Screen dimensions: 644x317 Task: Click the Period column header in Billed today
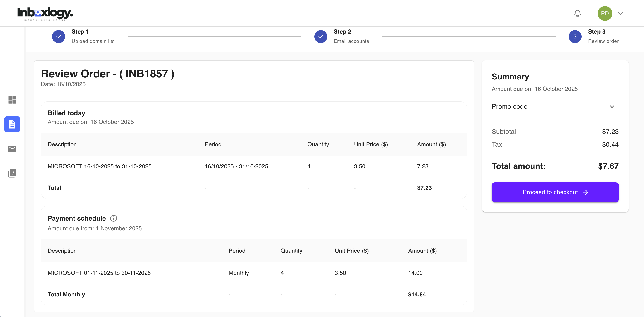[x=213, y=144]
